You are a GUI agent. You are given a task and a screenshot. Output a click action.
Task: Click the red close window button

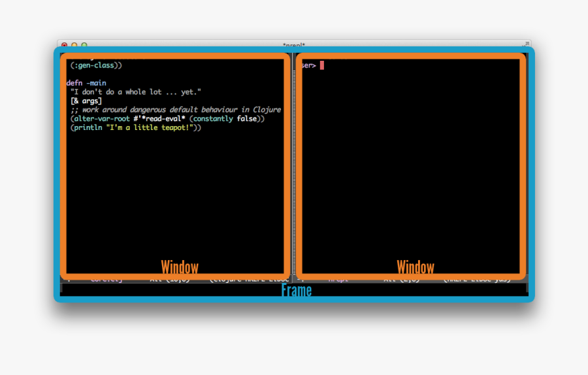(65, 45)
